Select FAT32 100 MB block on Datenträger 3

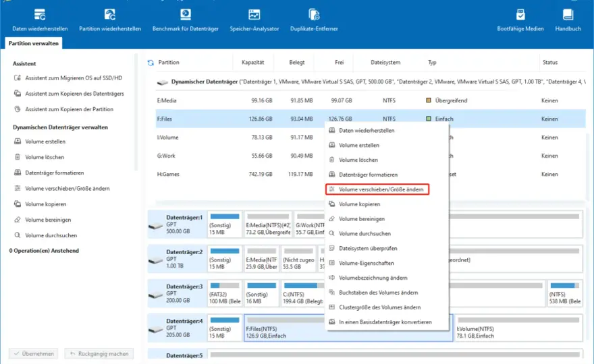coord(225,293)
